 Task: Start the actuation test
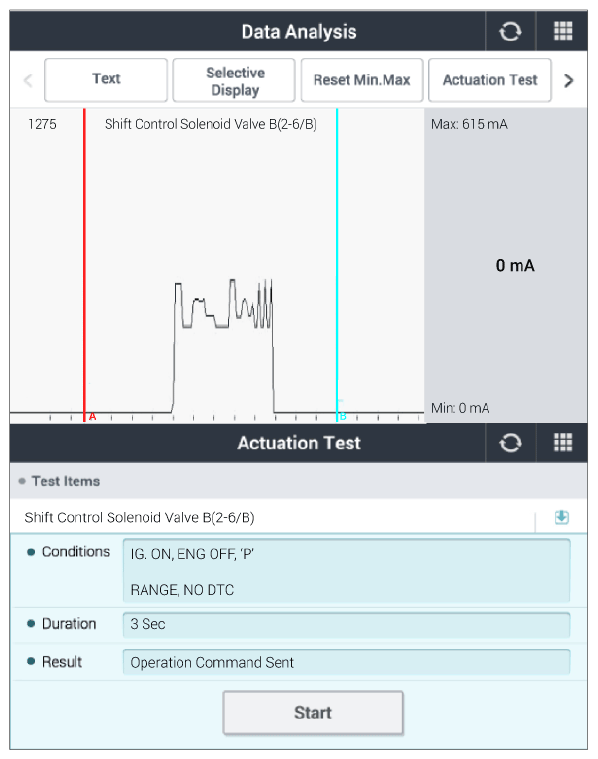(x=313, y=713)
